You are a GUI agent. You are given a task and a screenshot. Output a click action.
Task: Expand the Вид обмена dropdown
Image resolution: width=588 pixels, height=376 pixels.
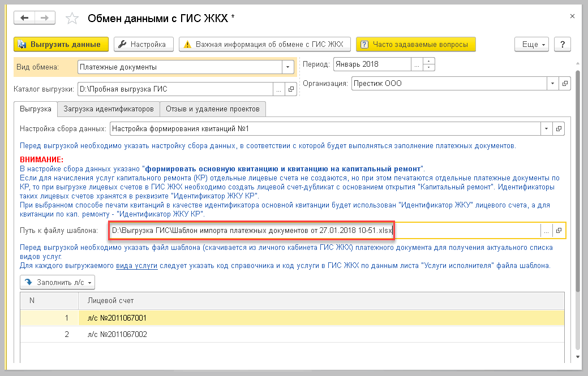(x=287, y=67)
